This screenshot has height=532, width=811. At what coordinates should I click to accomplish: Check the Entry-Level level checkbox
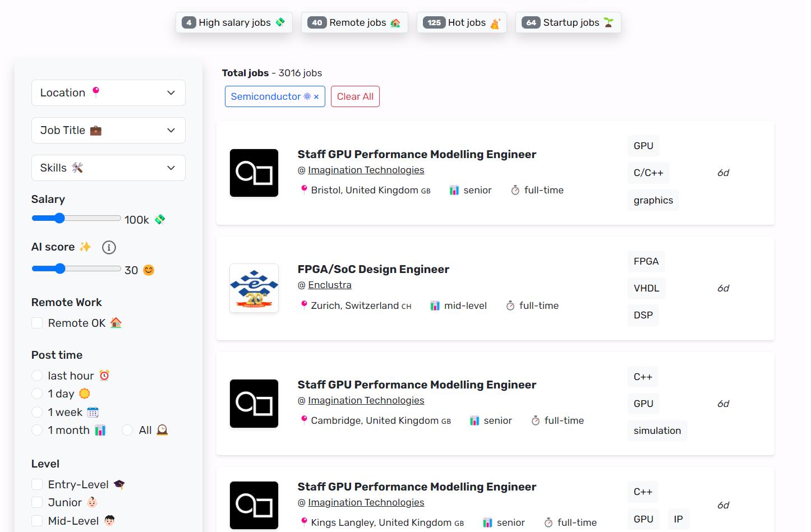pos(37,484)
